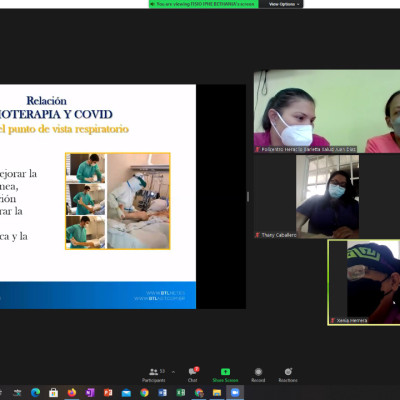Open the View Options dropdown
The height and width of the screenshot is (400, 400).
[x=284, y=4]
